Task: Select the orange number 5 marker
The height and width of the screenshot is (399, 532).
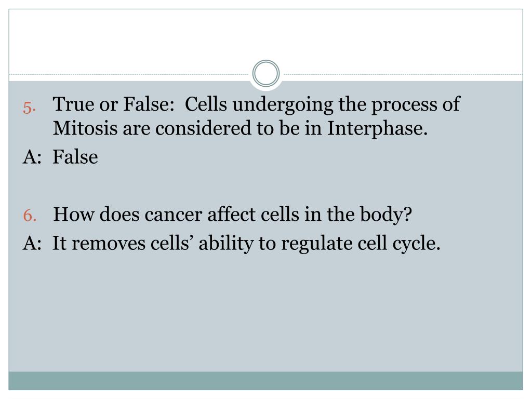Action: pyautogui.click(x=30, y=108)
